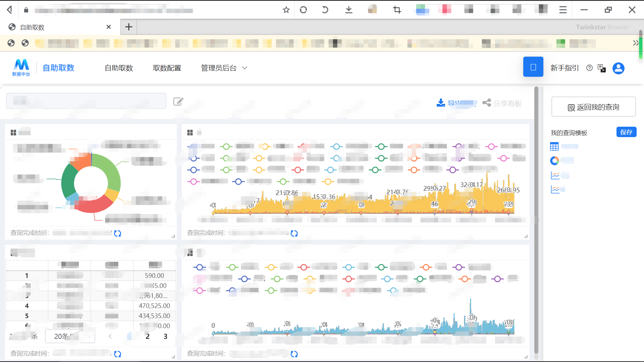This screenshot has height=362, width=644.
Task: Save the template with the 保存 button
Action: coord(626,132)
